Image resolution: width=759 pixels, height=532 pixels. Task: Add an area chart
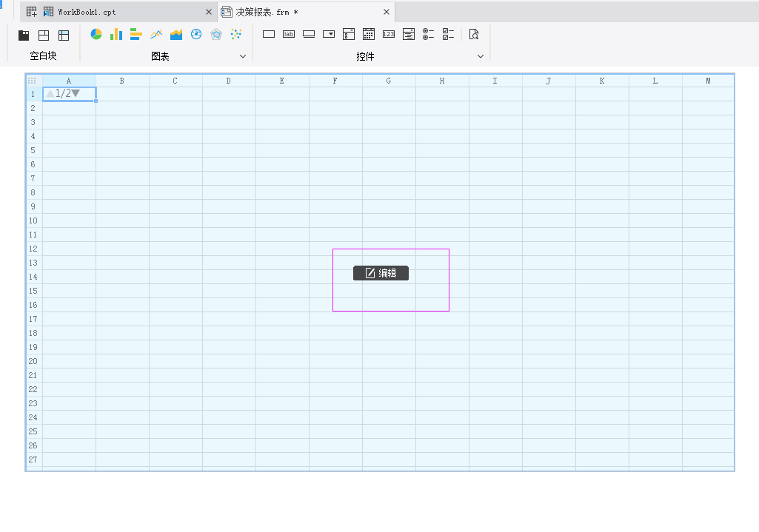[x=176, y=34]
